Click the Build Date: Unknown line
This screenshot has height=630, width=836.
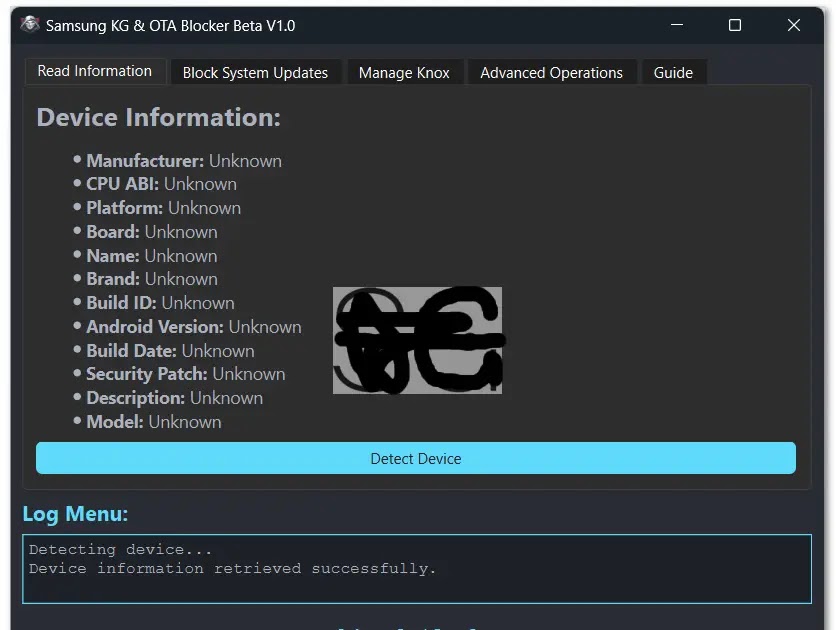171,351
